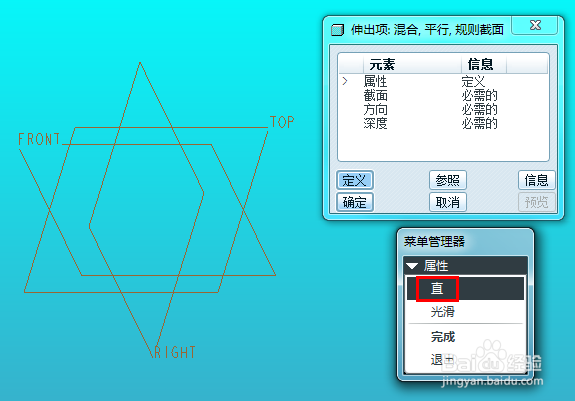Click the grayed 预览 button
This screenshot has height=401, width=575.
[536, 202]
